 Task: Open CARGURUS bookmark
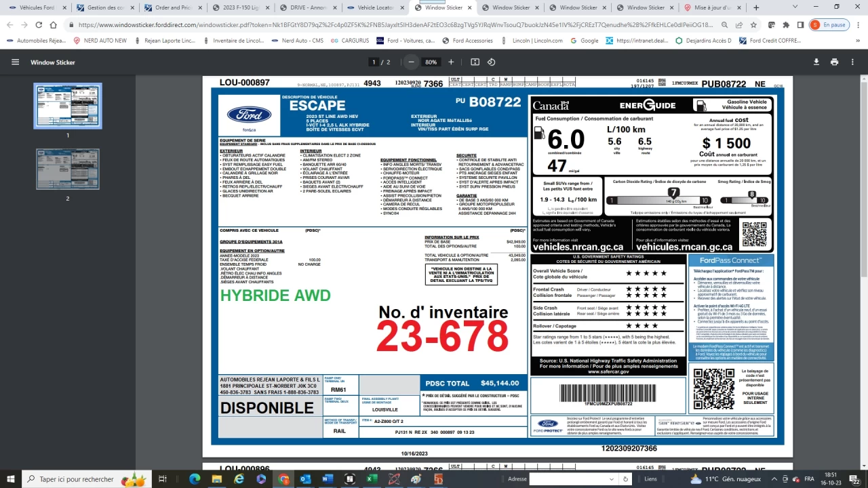[351, 41]
